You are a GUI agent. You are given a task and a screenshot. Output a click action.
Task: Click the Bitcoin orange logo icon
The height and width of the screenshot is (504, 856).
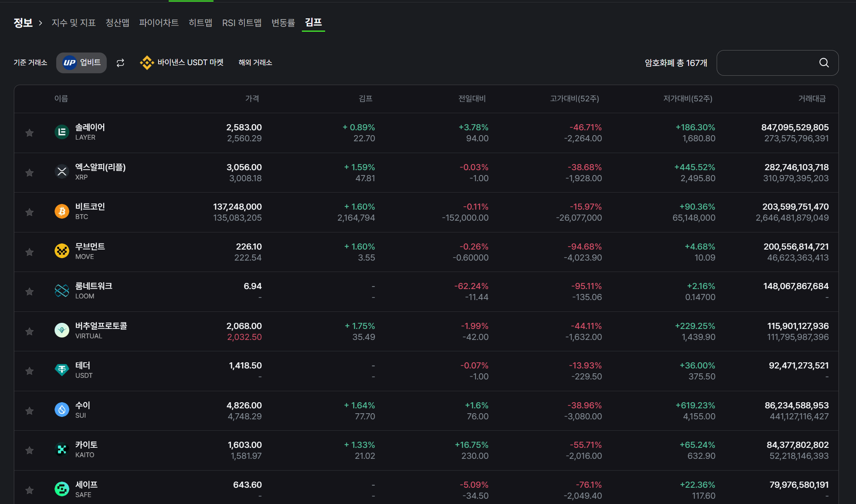pos(62,211)
